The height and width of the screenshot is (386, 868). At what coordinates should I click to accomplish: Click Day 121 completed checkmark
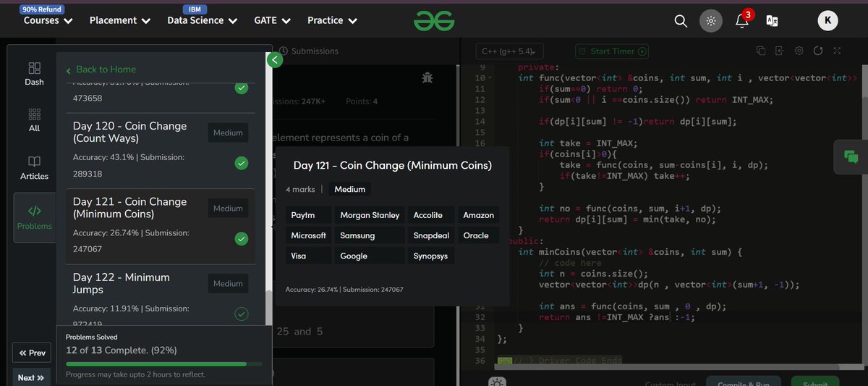click(x=242, y=238)
